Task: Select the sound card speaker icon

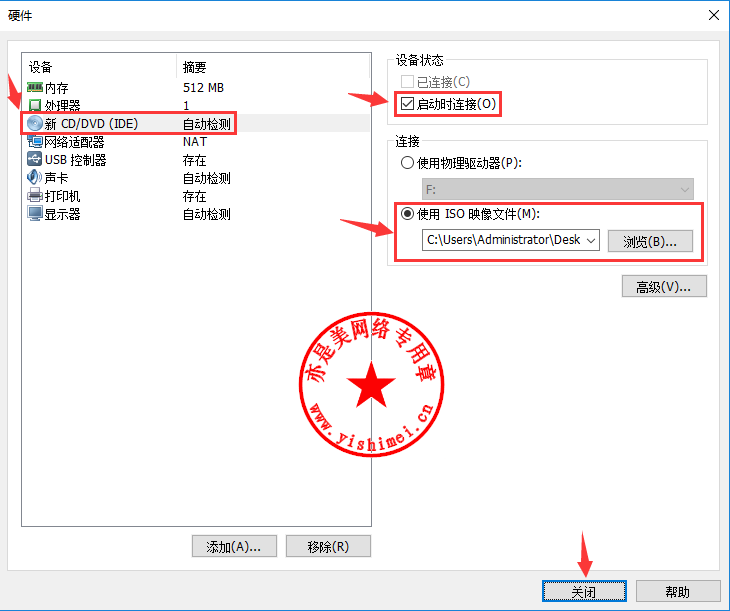Action: point(34,177)
